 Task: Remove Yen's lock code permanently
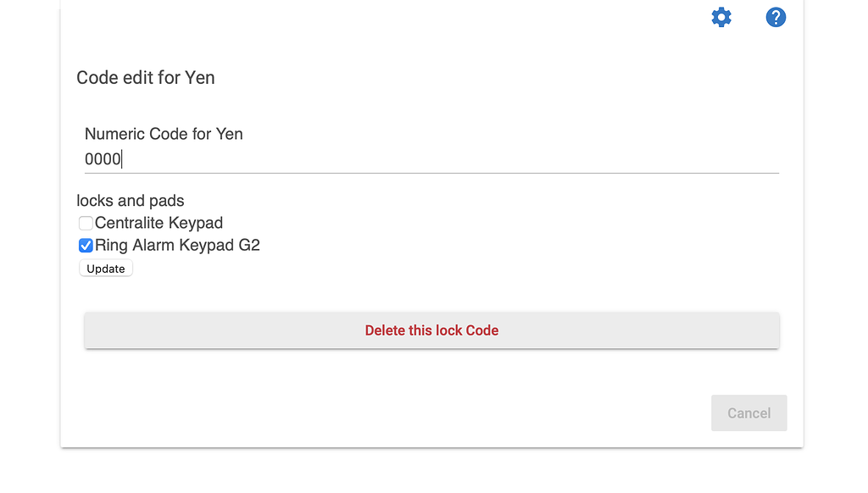pyautogui.click(x=431, y=330)
